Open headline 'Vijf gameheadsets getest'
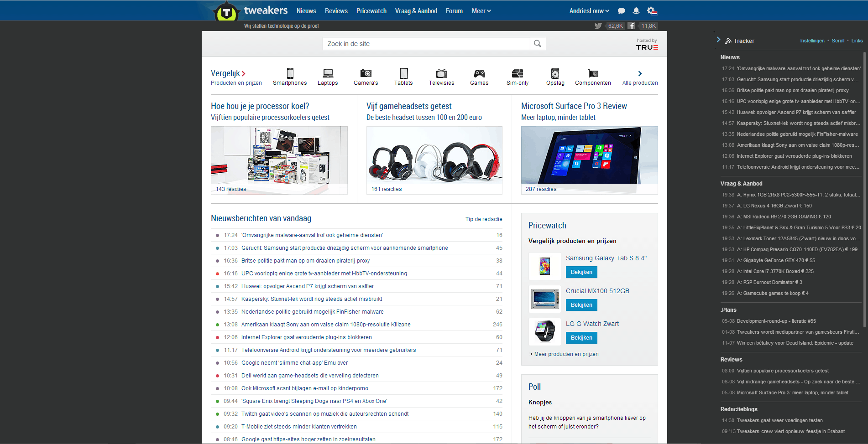 coord(409,106)
